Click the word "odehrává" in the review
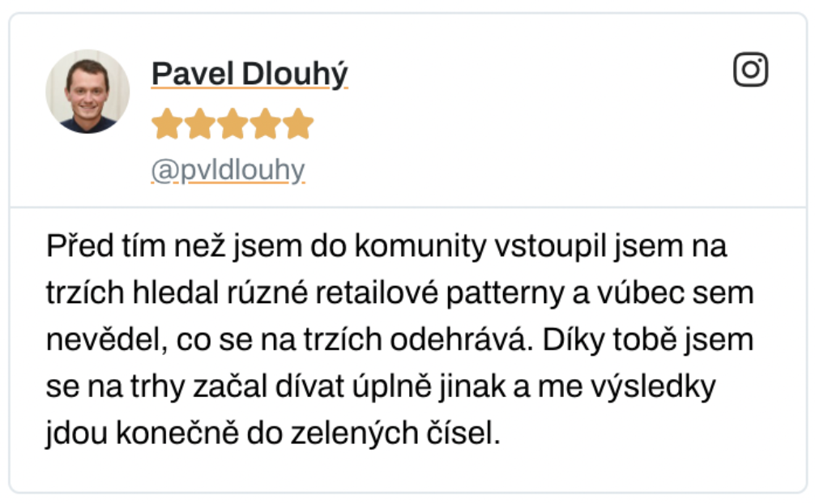Image resolution: width=815 pixels, height=504 pixels. [462, 340]
